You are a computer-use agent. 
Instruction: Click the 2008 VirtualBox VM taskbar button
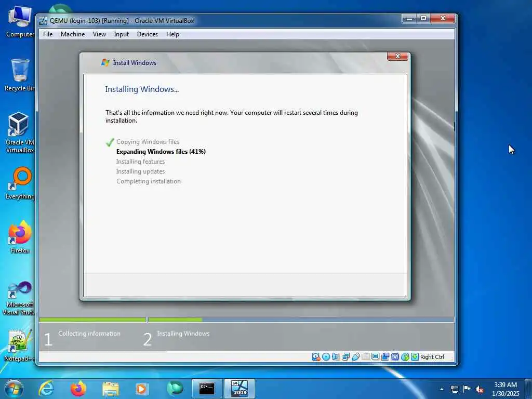click(240, 389)
